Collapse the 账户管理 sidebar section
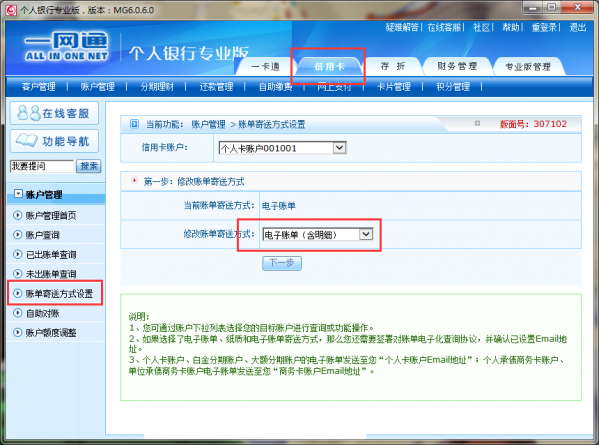 point(18,194)
